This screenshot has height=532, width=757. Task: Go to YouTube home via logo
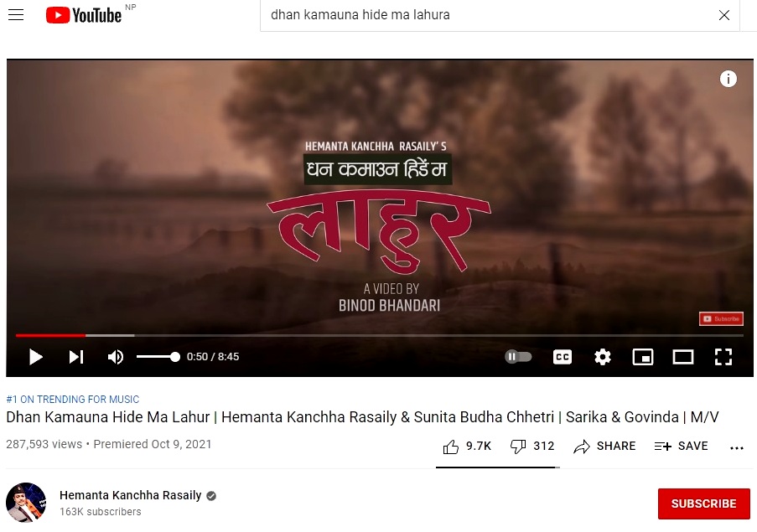coord(84,15)
